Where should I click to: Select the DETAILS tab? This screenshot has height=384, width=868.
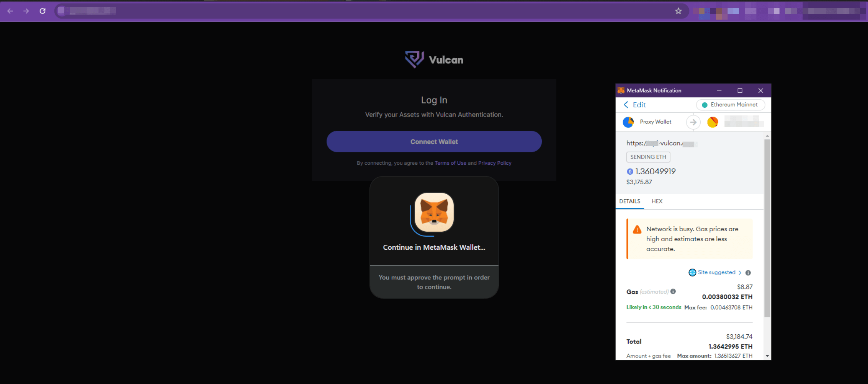tap(629, 201)
